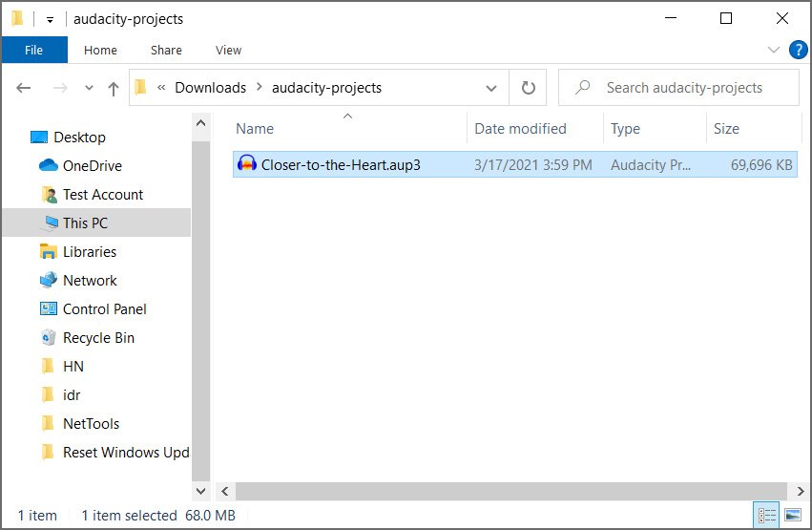The width and height of the screenshot is (812, 530).
Task: Click the blue Help question mark icon
Action: click(x=798, y=50)
